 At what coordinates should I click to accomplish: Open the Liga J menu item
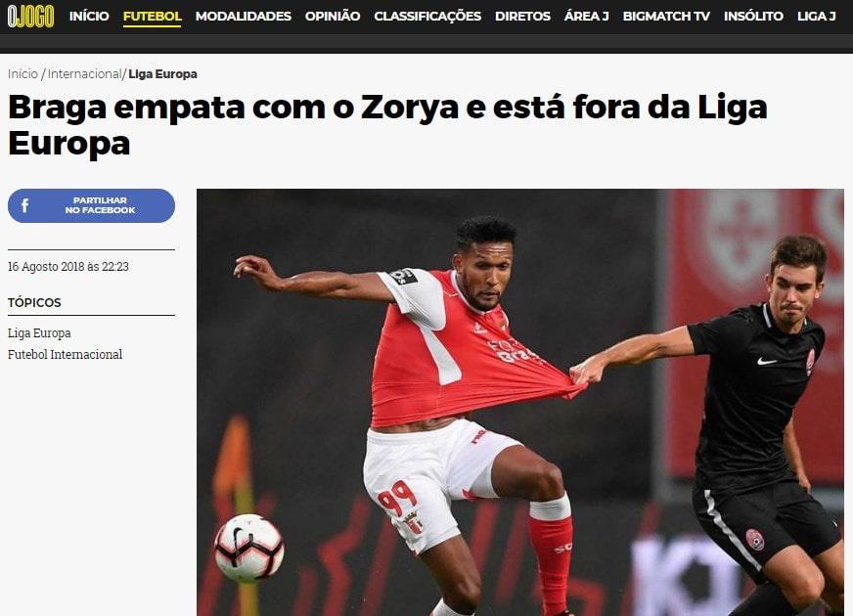click(x=817, y=17)
